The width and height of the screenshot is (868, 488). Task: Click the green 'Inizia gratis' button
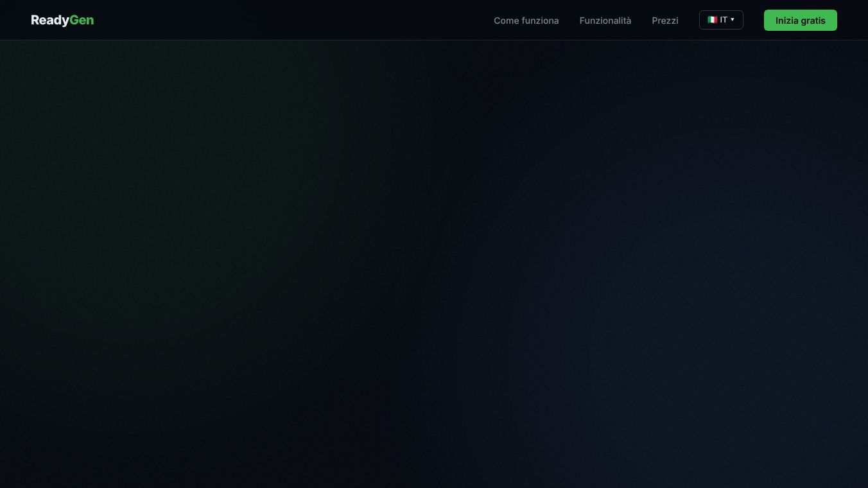pos(800,20)
